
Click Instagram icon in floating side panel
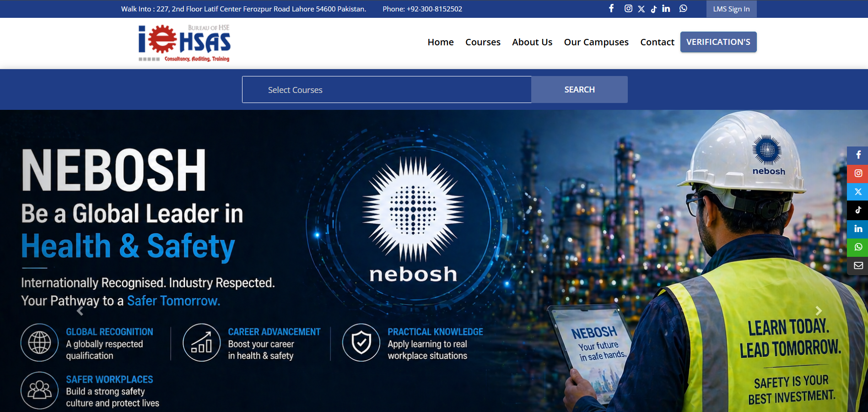click(x=857, y=173)
